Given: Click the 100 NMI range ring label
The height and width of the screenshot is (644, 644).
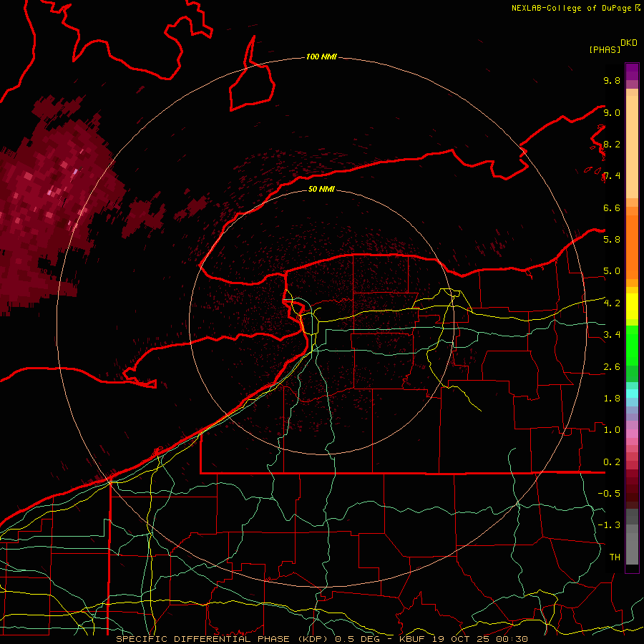Looking at the screenshot, I should (321, 57).
